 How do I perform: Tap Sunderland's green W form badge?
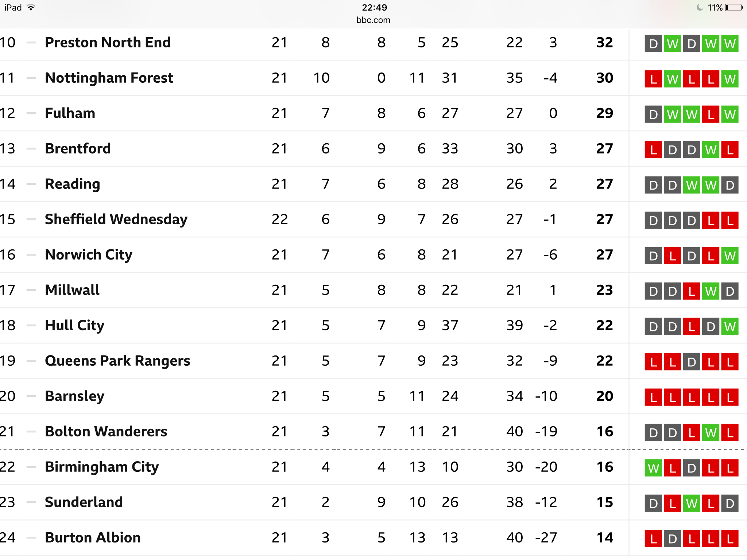pyautogui.click(x=692, y=503)
